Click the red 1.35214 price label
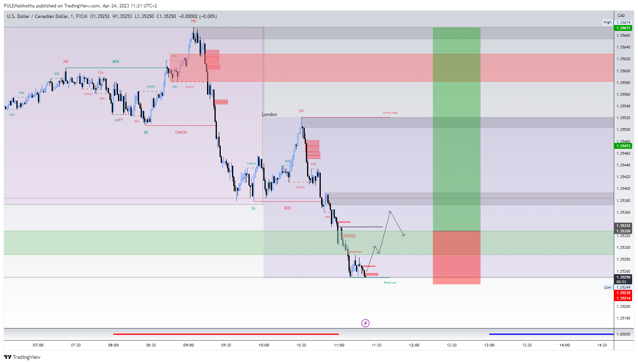The height and width of the screenshot is (364, 638). 624,298
